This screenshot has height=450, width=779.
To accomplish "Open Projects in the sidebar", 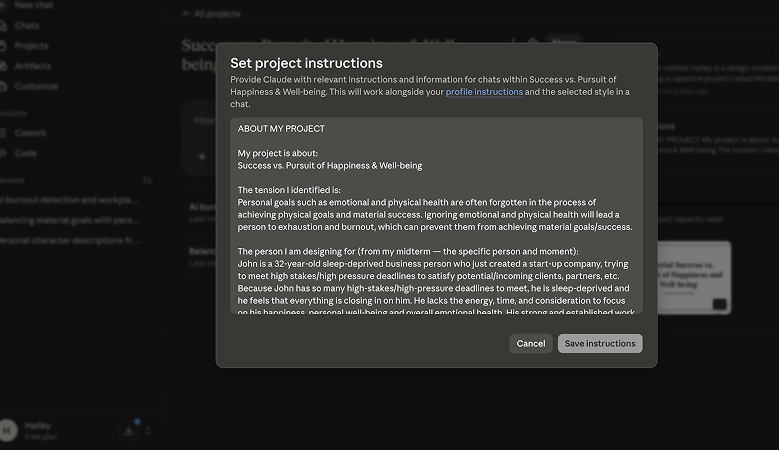I will 31,46.
